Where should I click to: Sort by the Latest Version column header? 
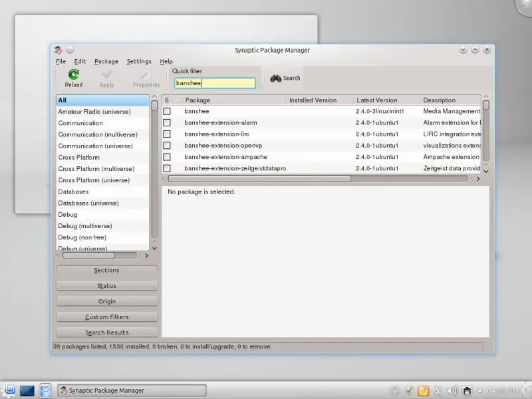point(387,100)
